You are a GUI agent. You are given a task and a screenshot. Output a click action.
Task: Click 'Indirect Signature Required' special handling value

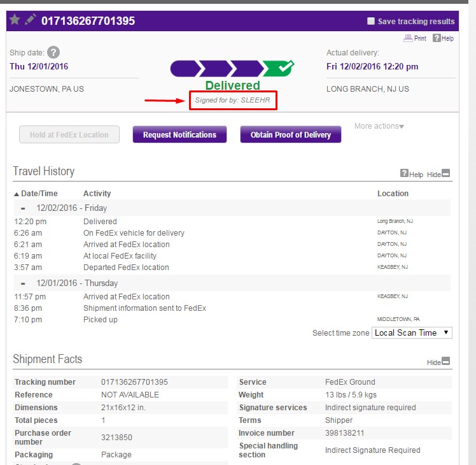coord(372,450)
